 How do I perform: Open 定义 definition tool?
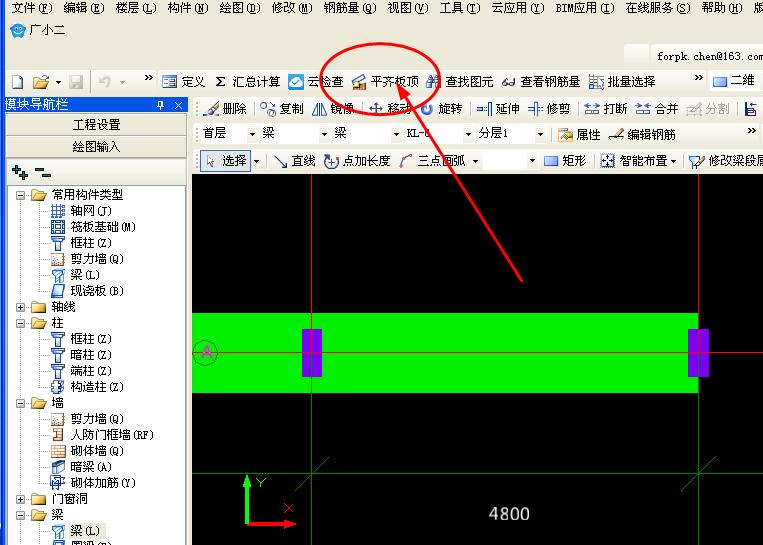click(x=183, y=82)
